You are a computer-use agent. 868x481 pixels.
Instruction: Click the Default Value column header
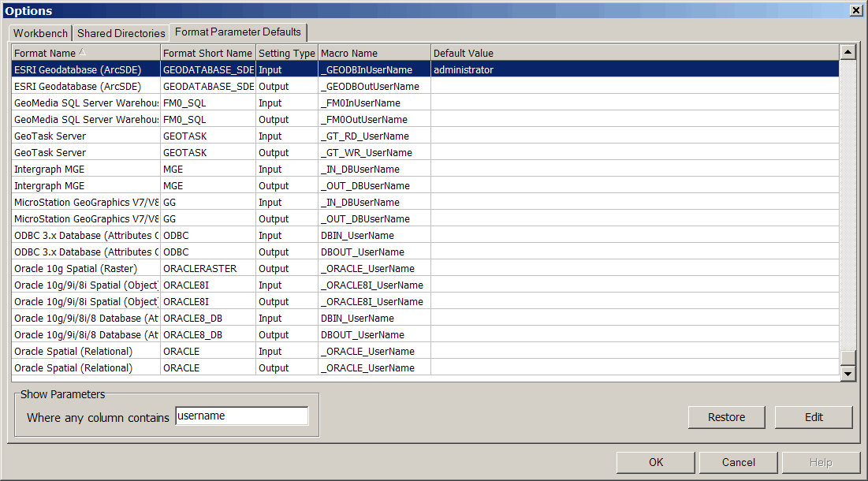tap(634, 53)
